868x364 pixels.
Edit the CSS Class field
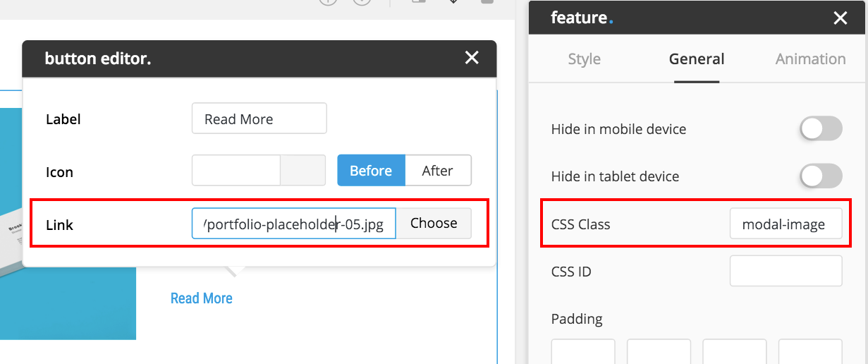(786, 224)
